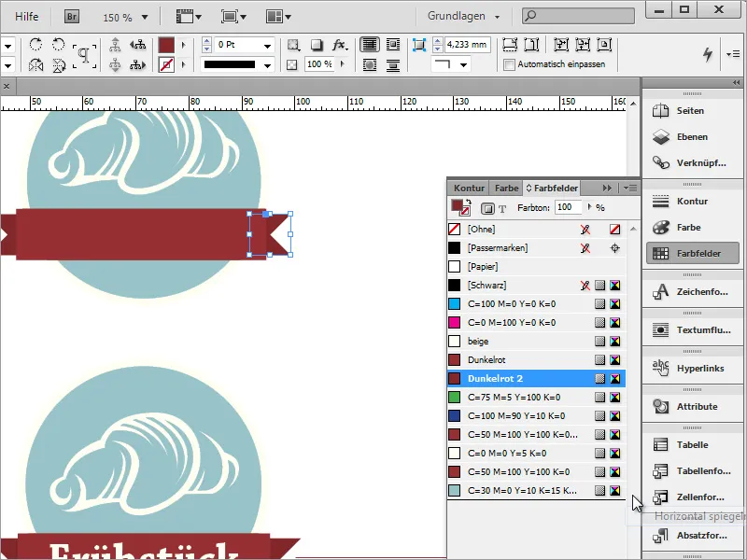The height and width of the screenshot is (560, 747).
Task: Open Hilfe menu
Action: tap(26, 17)
